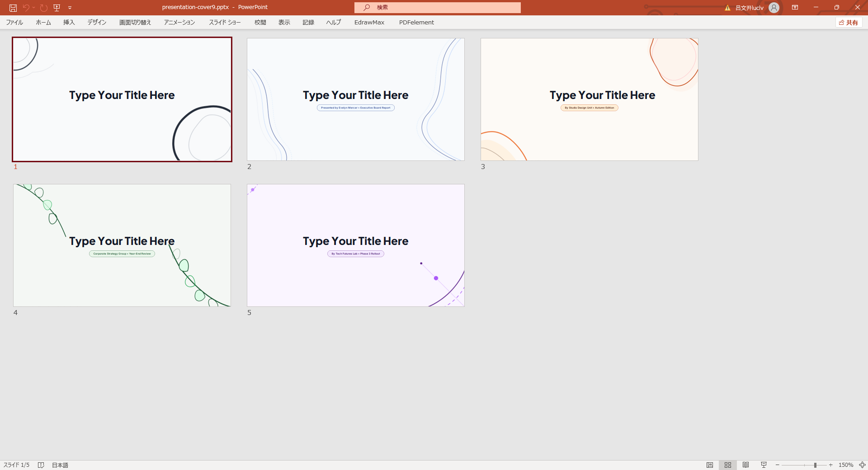The height and width of the screenshot is (470, 868).
Task: Click the Redo icon
Action: [43, 8]
